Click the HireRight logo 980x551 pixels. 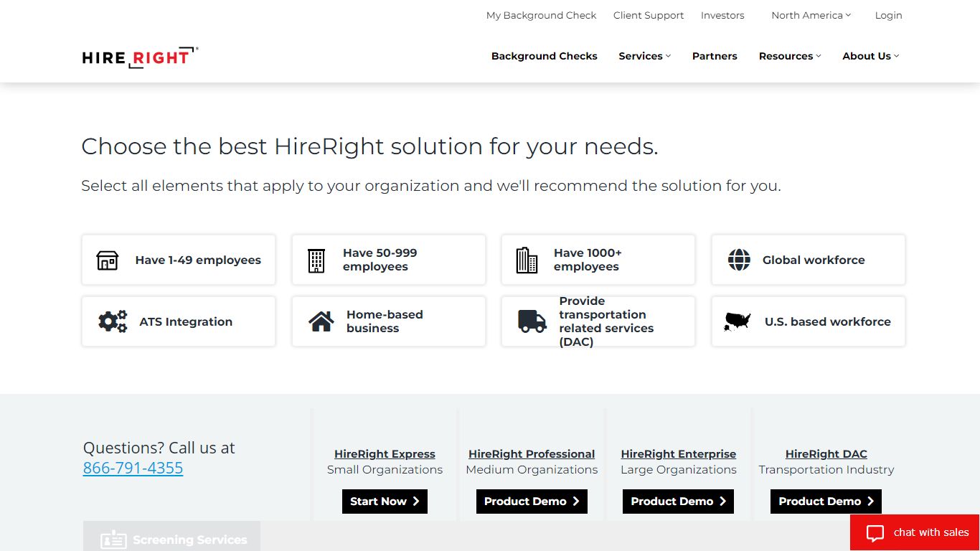(x=140, y=57)
